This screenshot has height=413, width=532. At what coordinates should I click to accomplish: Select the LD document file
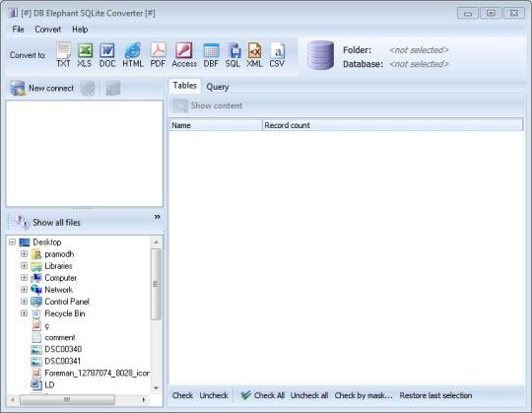coord(43,384)
